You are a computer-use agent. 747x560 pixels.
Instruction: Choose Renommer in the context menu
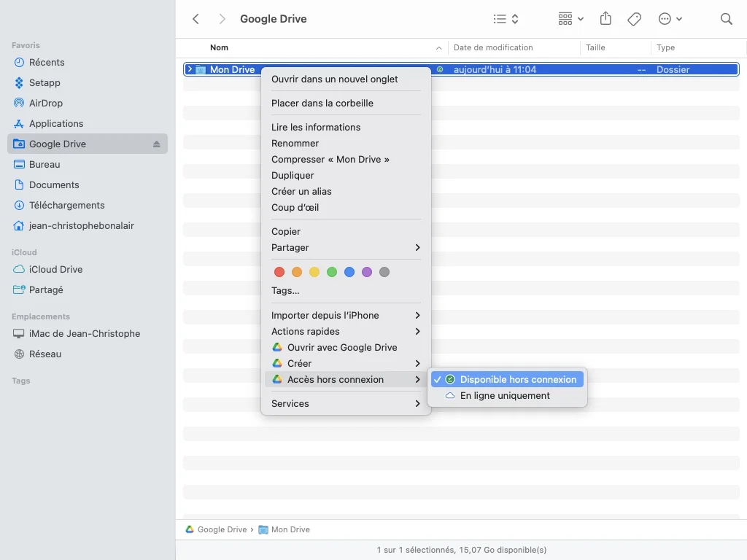tap(346, 144)
